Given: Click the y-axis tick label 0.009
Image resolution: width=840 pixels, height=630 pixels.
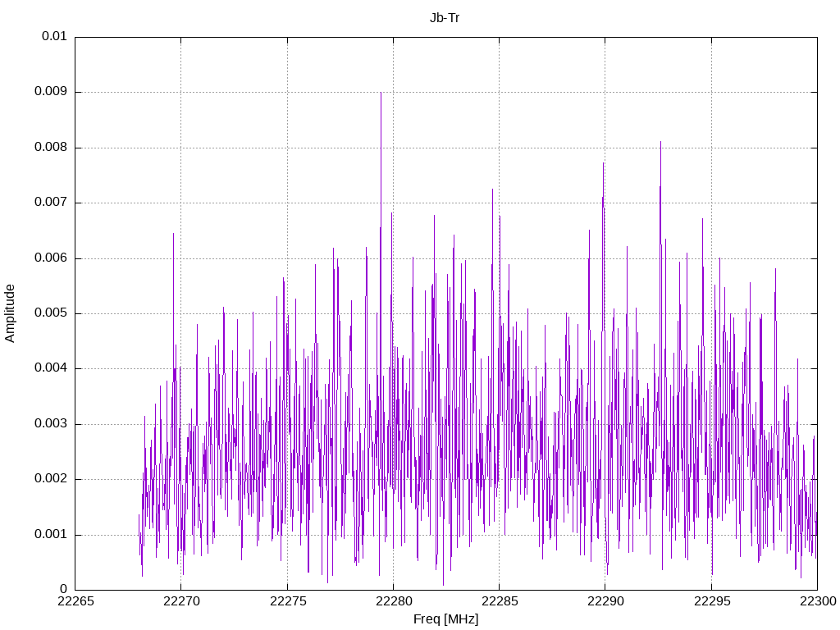Looking at the screenshot, I should [x=50, y=92].
